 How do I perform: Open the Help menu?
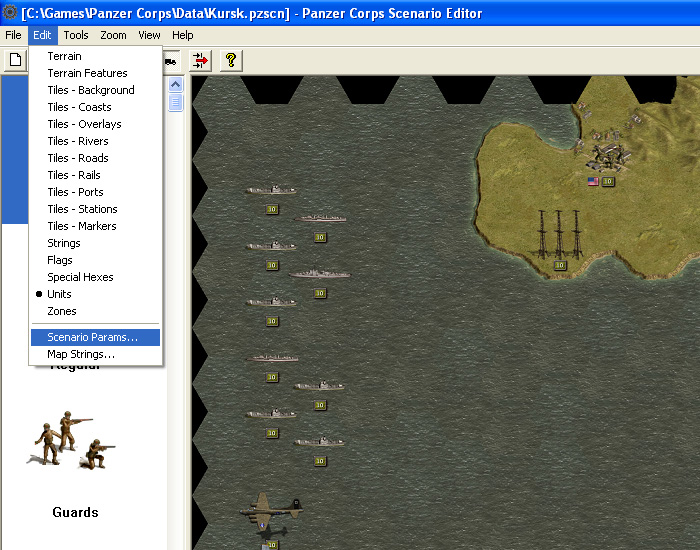click(x=183, y=35)
